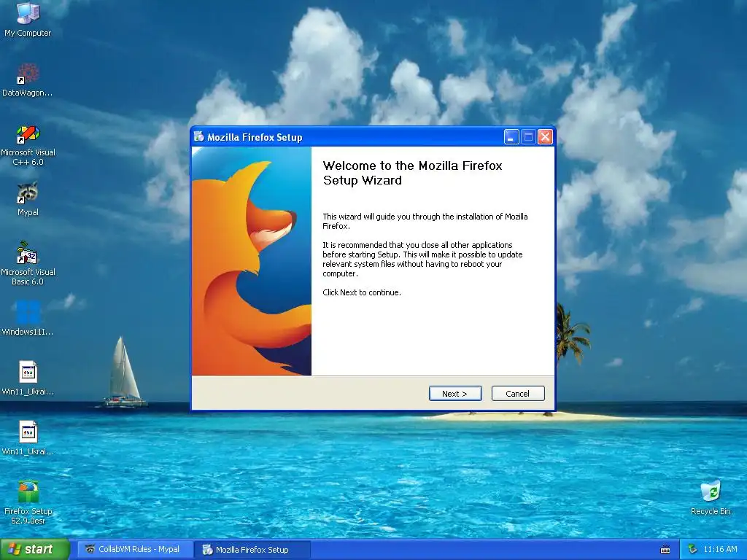Click the 'Mozilla Firefox Setup' title bar text

coord(255,137)
